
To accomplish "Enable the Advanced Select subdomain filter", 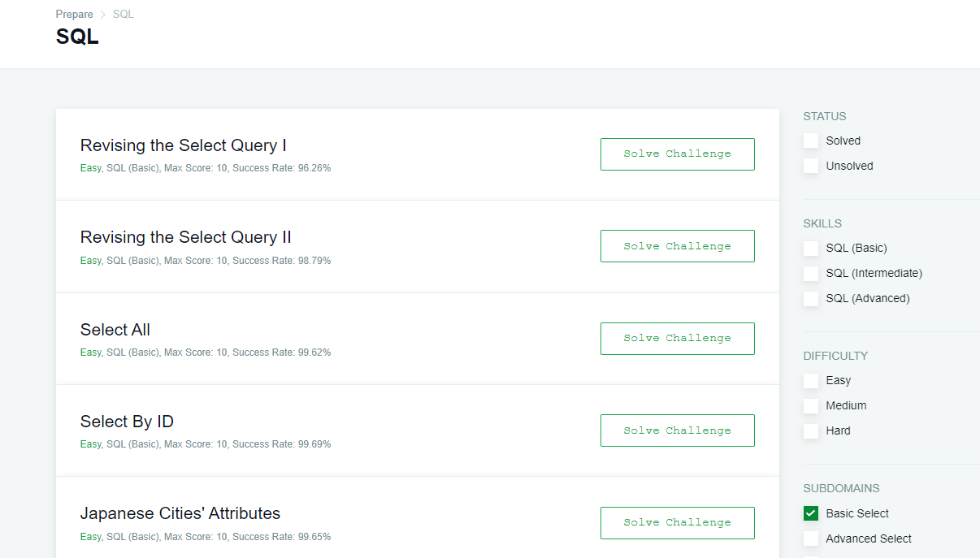I will point(811,539).
